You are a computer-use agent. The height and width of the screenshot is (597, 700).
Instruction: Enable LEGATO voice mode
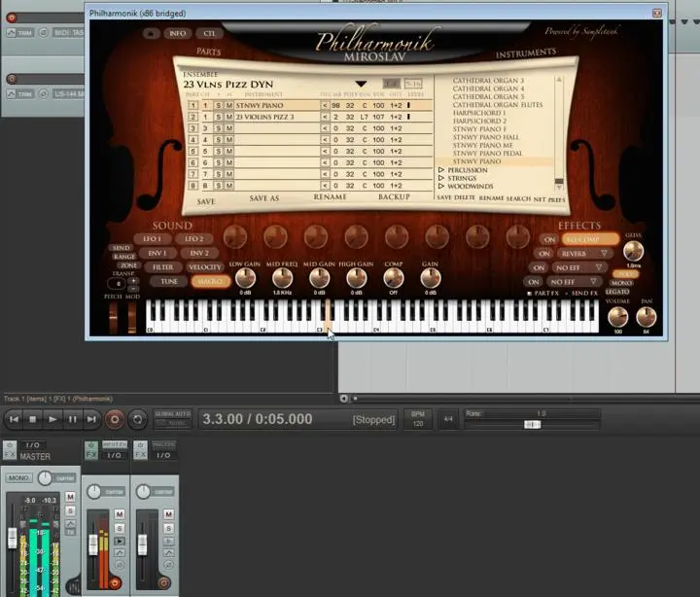tap(617, 292)
